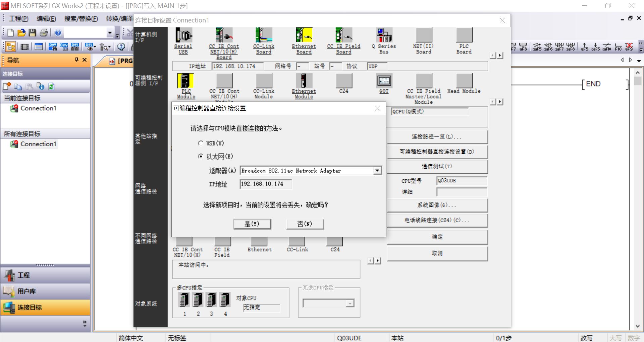Open the Broadcom network adapter dropdown

coord(378,170)
